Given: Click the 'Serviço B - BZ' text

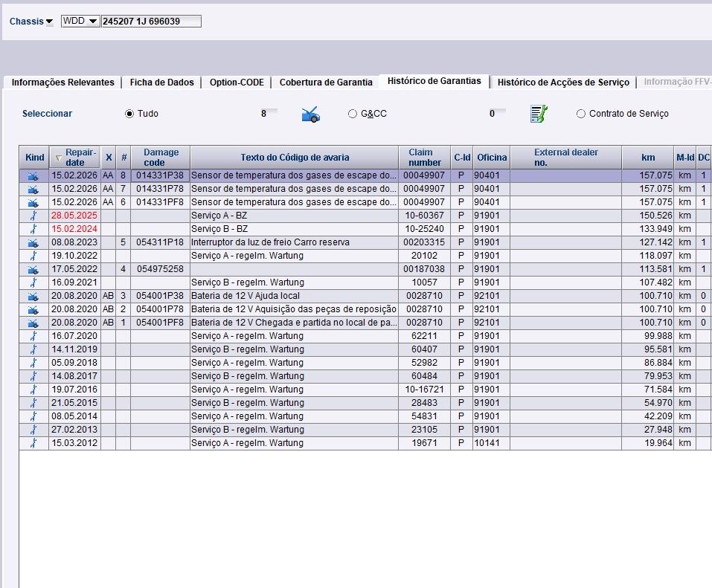Looking at the screenshot, I should pyautogui.click(x=219, y=229).
